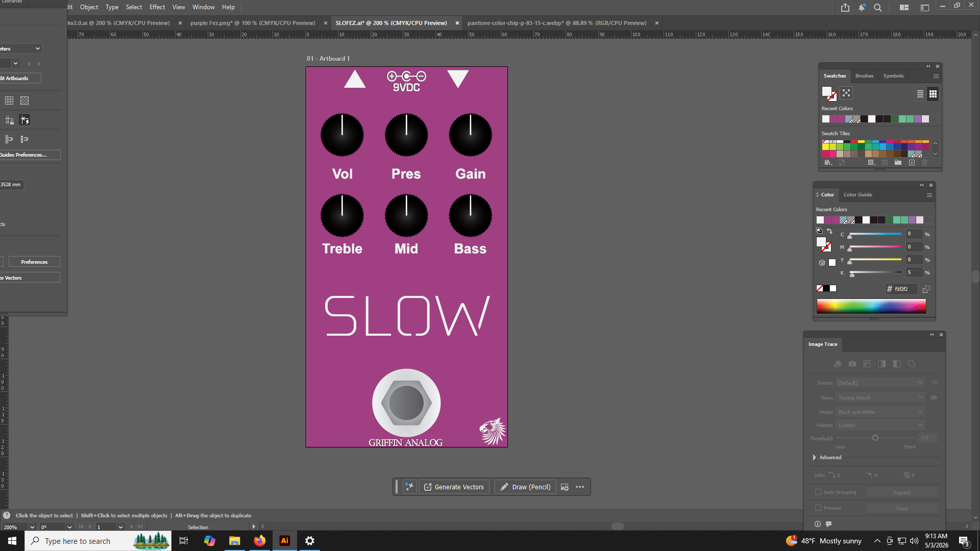Click the Cyan slider track
The height and width of the screenshot is (551, 980).
tap(875, 234)
